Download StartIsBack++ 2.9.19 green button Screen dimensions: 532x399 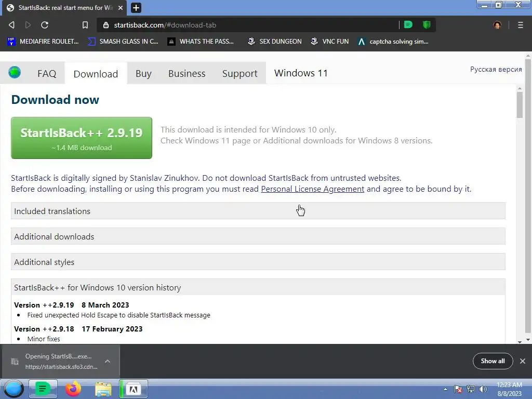82,138
